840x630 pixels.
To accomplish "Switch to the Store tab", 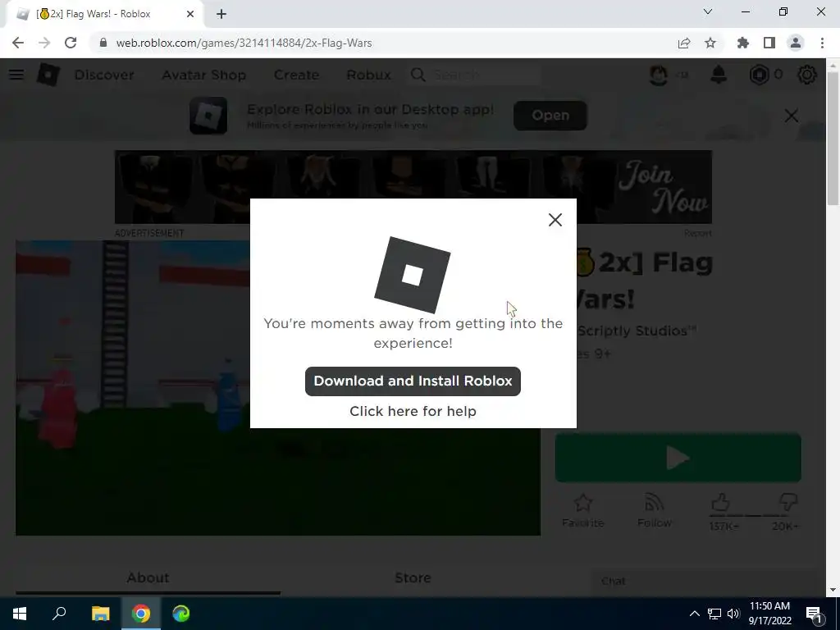I will coord(413,578).
